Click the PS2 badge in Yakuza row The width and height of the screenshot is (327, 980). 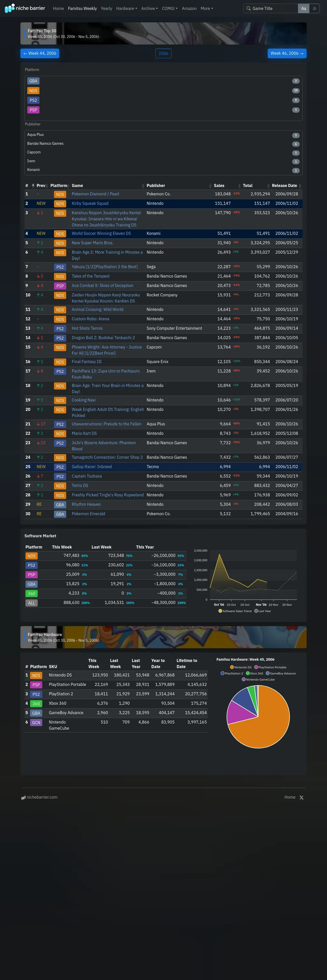(60, 267)
